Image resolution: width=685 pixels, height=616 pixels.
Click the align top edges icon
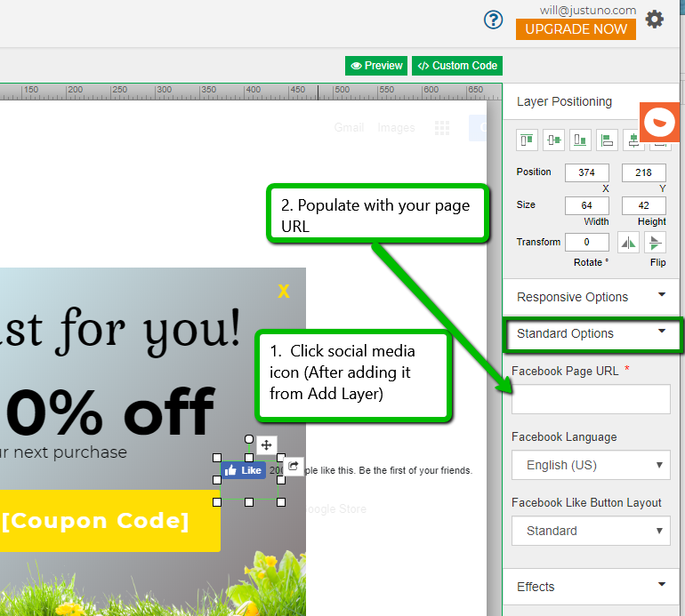[x=528, y=140]
